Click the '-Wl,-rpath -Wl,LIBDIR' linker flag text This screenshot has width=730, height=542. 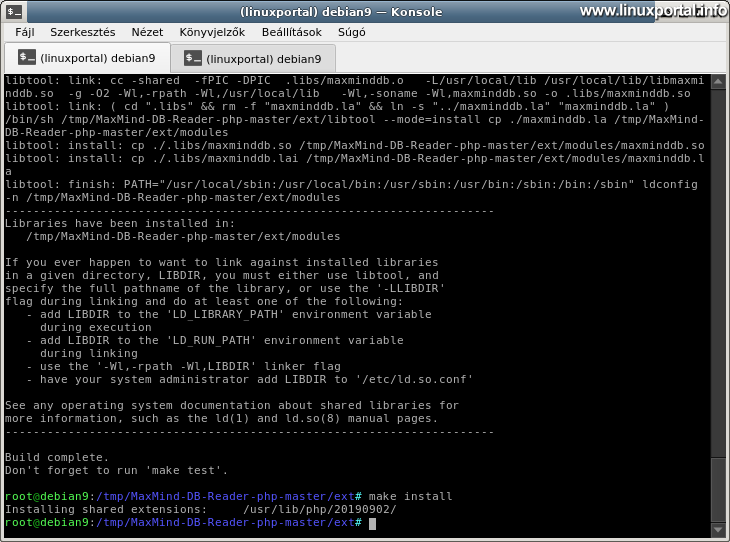(x=176, y=366)
